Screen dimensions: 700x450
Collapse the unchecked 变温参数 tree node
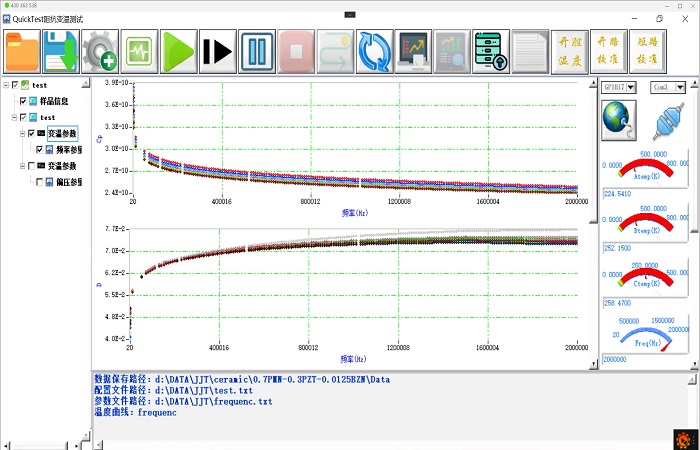tap(23, 166)
